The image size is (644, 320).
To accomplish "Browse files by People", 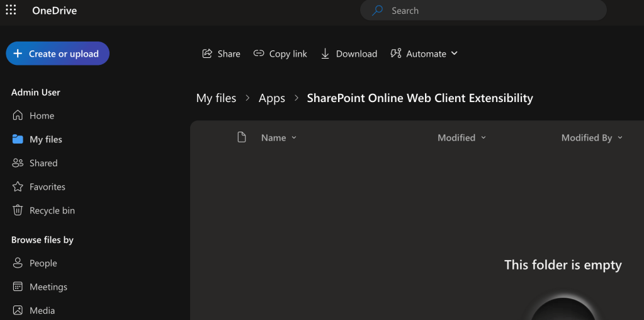I will pos(43,263).
